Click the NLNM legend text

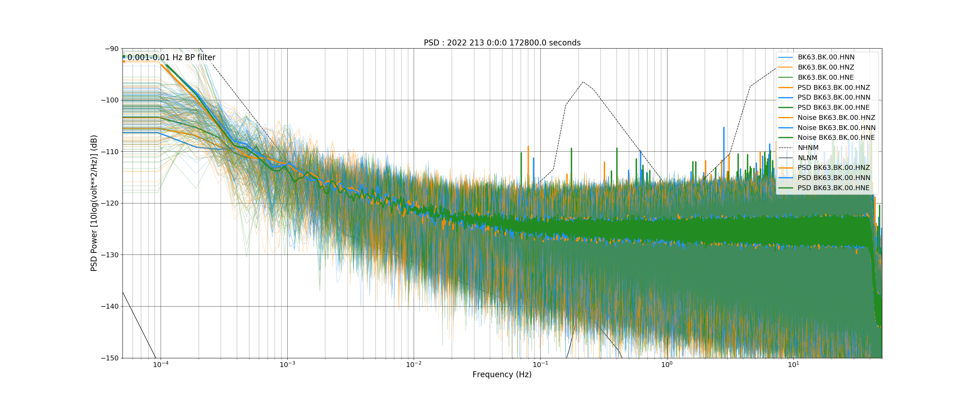point(807,158)
